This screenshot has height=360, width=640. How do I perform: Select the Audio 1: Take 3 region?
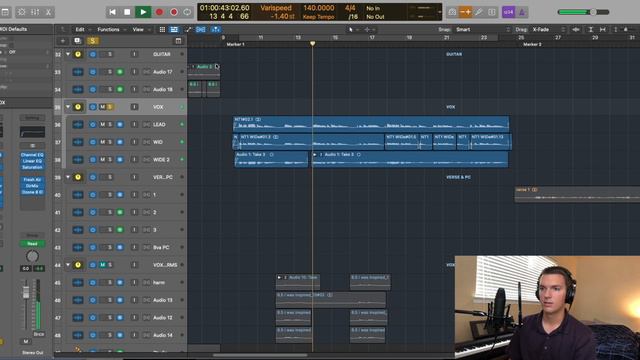click(271, 159)
